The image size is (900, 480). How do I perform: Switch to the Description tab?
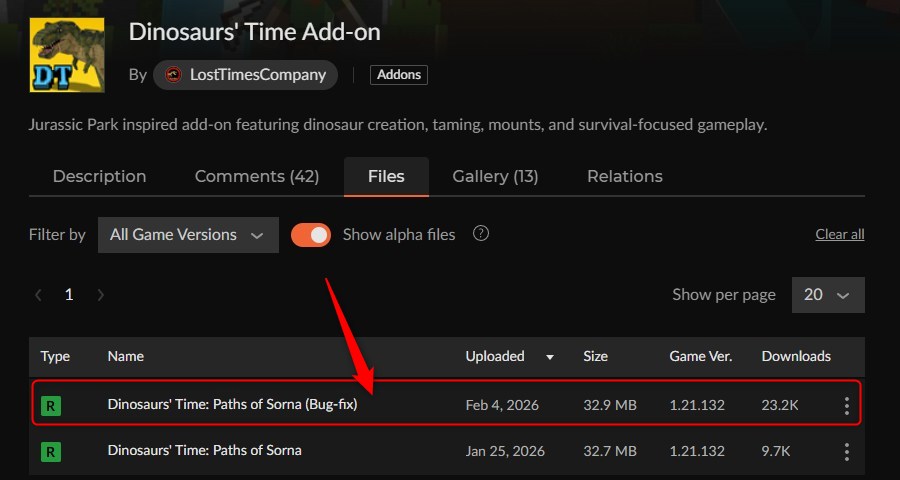click(99, 176)
